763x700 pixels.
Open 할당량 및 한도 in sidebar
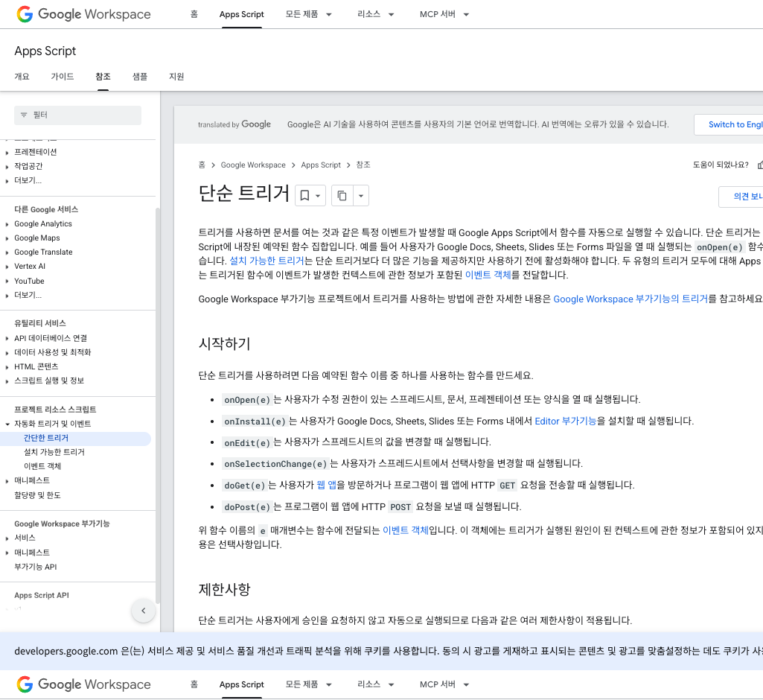click(x=37, y=495)
